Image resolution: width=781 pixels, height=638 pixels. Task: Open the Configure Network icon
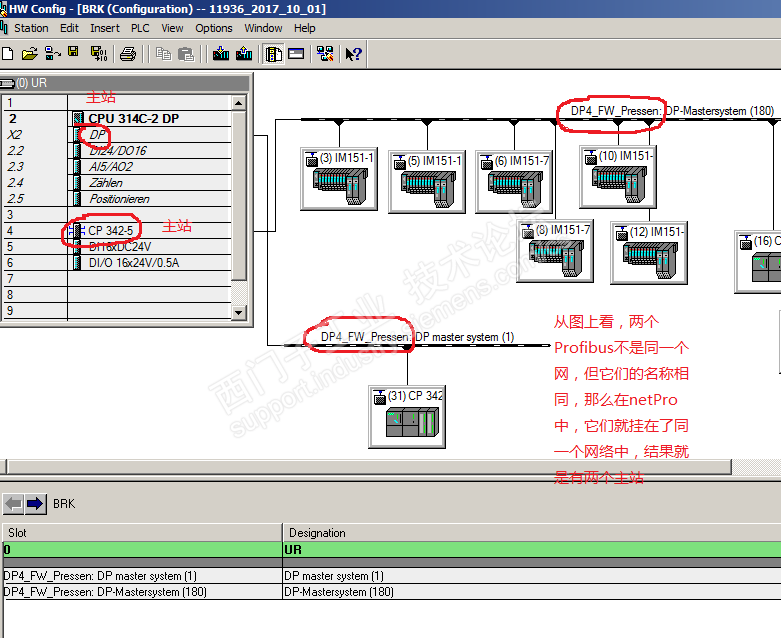(x=325, y=54)
